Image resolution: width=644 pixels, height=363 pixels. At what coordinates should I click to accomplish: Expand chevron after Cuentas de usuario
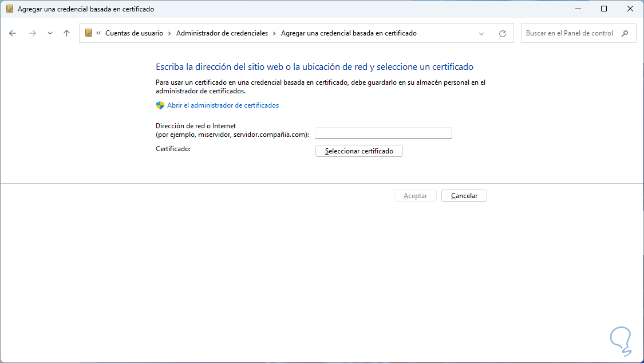169,33
